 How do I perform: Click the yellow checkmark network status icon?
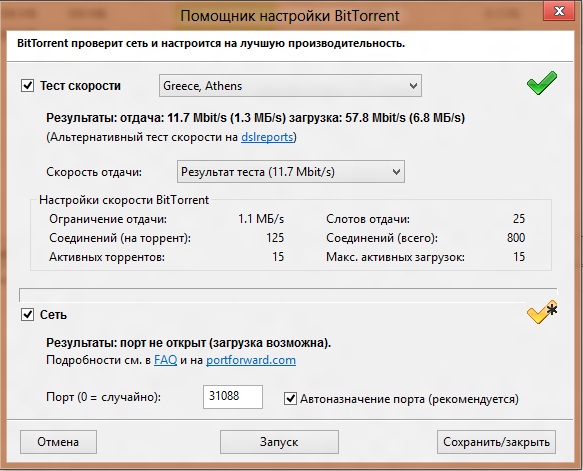[542, 312]
